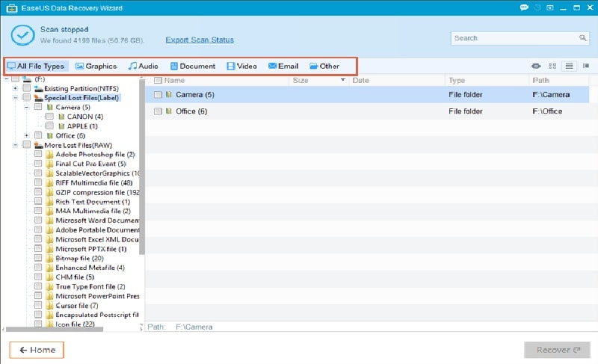Check the More Lost Files(RAW) checkbox

(x=26, y=145)
